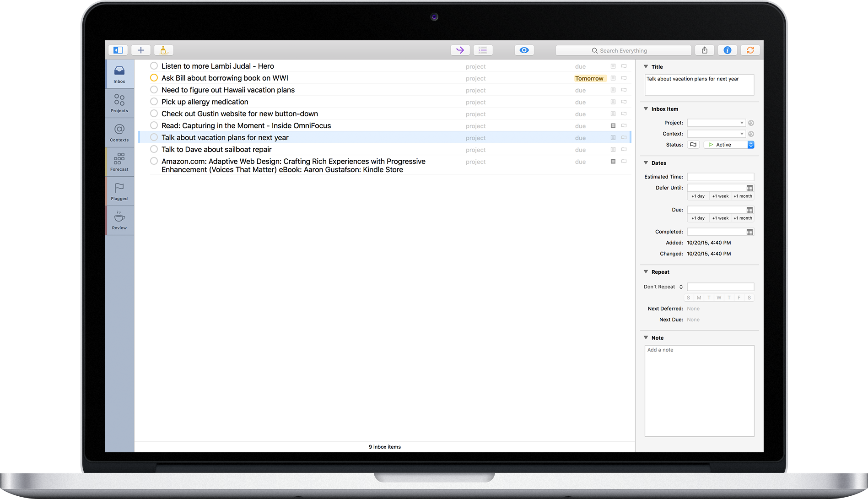The height and width of the screenshot is (499, 868).
Task: Open Completed date calendar picker
Action: (x=749, y=232)
